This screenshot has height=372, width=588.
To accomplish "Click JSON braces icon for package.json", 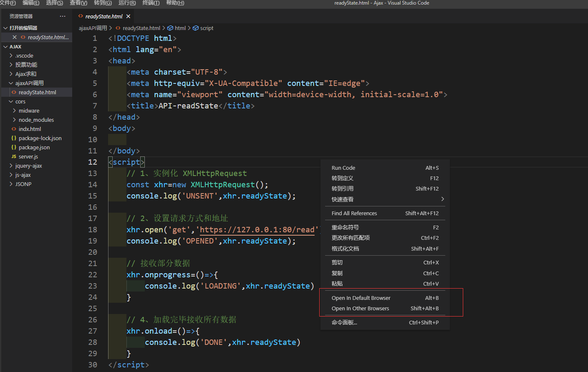I will [14, 147].
